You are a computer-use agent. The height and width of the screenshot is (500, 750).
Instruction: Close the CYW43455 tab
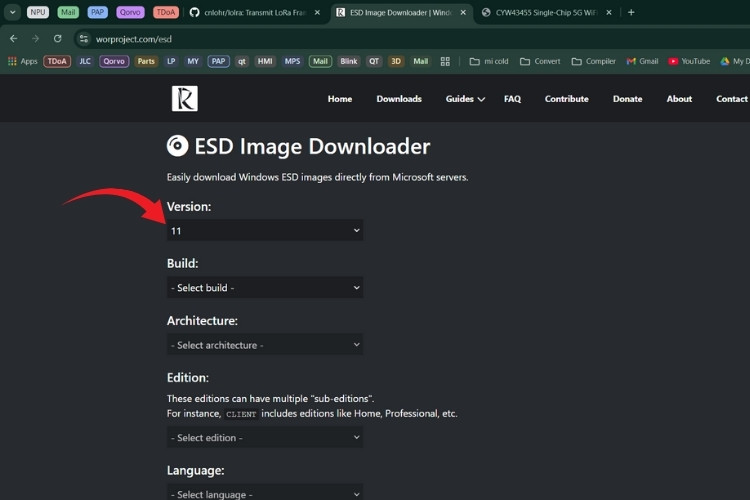coord(609,12)
